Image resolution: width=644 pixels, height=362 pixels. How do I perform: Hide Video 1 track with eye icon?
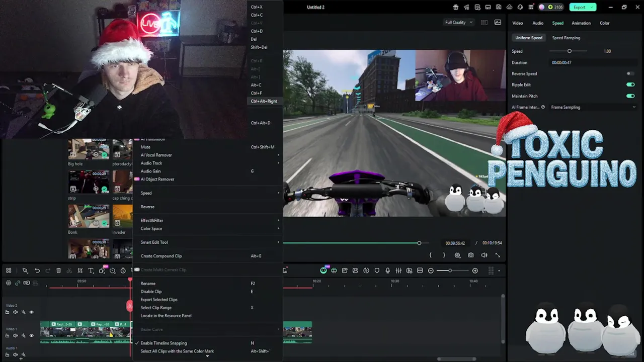click(x=31, y=335)
